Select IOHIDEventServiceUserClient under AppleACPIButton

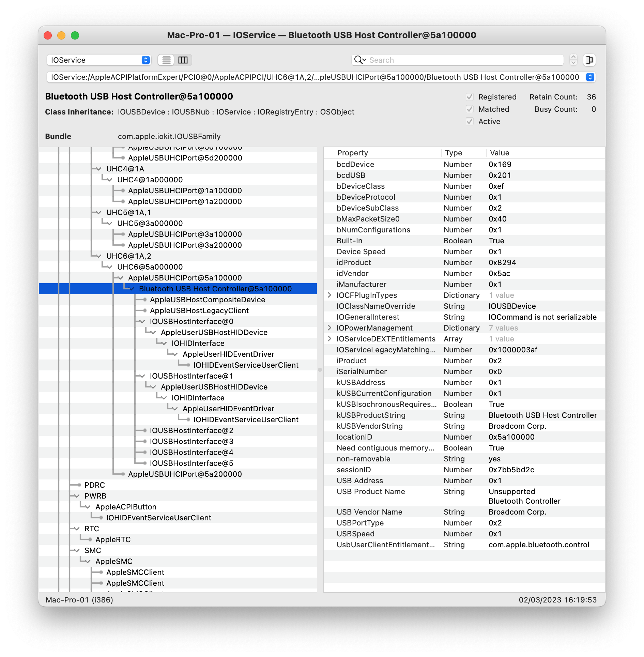pos(159,518)
